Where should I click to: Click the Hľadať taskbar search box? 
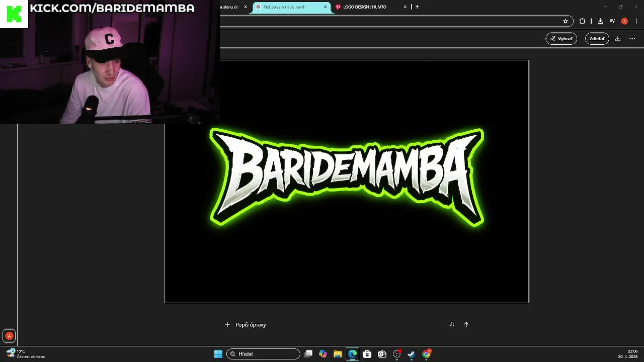[263, 354]
